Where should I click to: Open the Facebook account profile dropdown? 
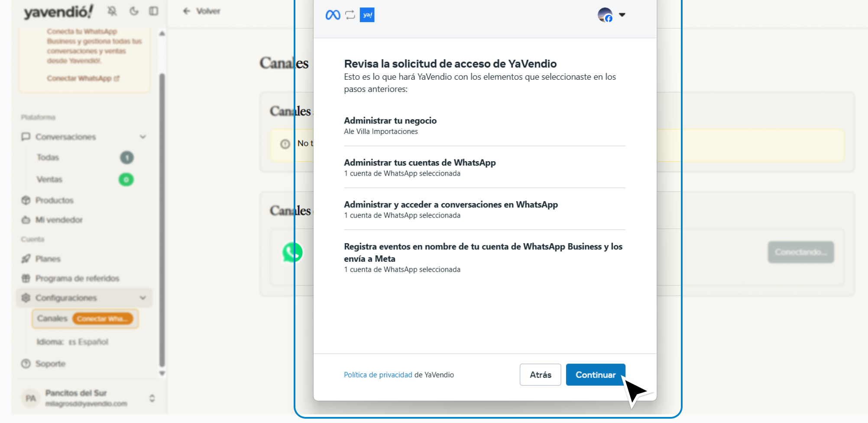(x=622, y=15)
